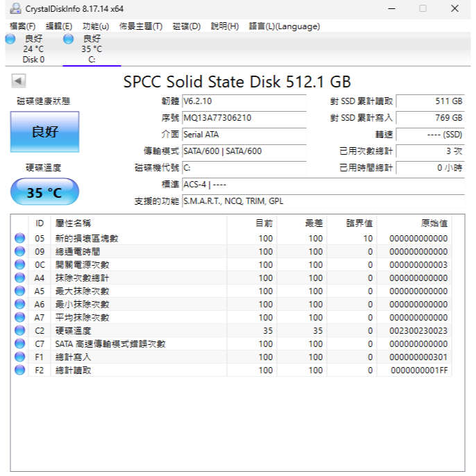Click the power on hours value 0 小時
The image size is (476, 476).
point(430,168)
